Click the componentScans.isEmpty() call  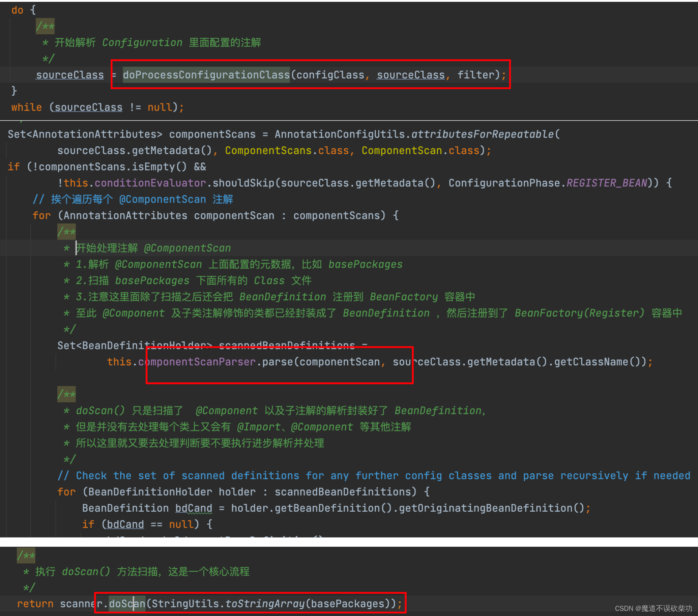tap(112, 167)
